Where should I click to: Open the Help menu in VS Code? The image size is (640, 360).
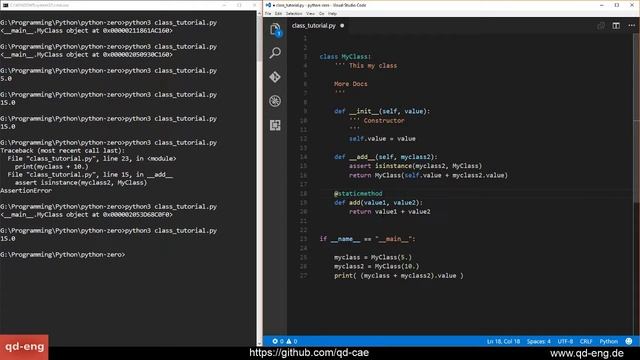[333, 13]
